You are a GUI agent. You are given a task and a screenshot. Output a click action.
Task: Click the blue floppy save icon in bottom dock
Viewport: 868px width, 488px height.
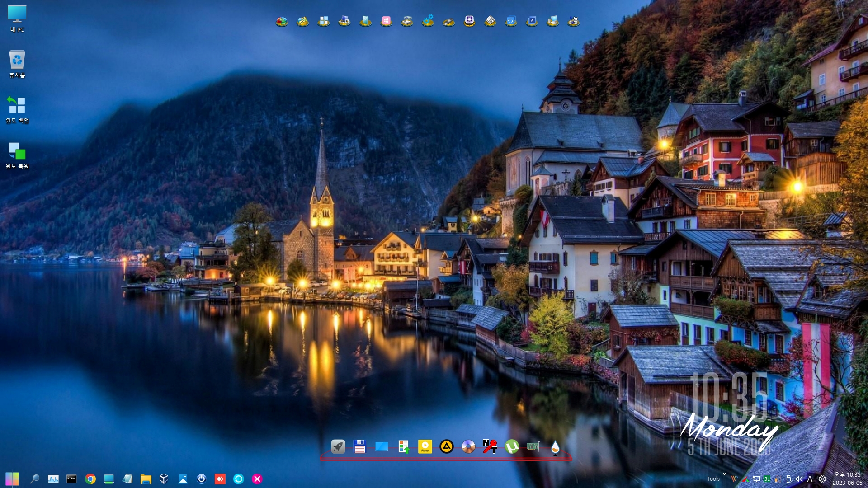(x=359, y=447)
